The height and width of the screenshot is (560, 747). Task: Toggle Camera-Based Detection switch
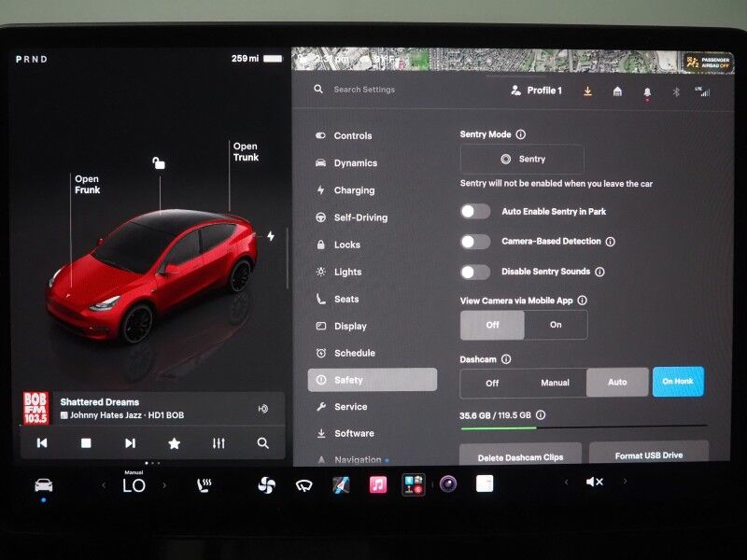coord(475,242)
